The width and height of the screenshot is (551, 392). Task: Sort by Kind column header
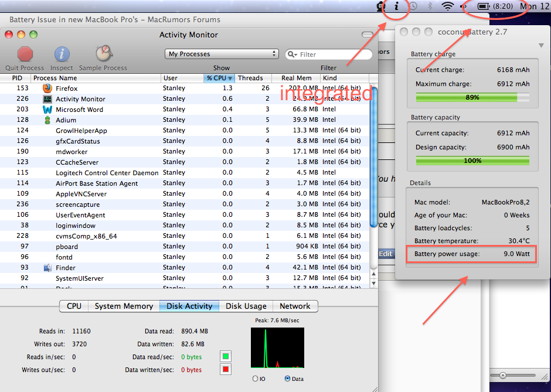pyautogui.click(x=345, y=78)
